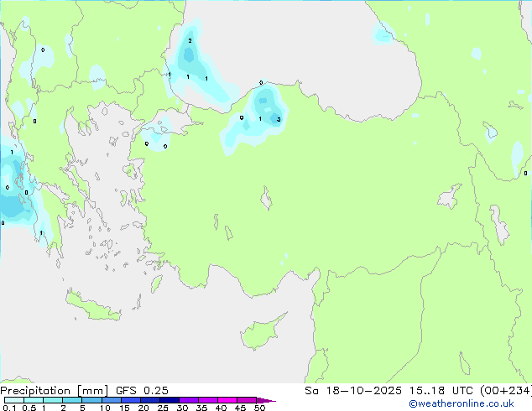This screenshot has width=532, height=411.
Task: Select the 0.5–1 mm legend swatch
Action: [x=34, y=400]
